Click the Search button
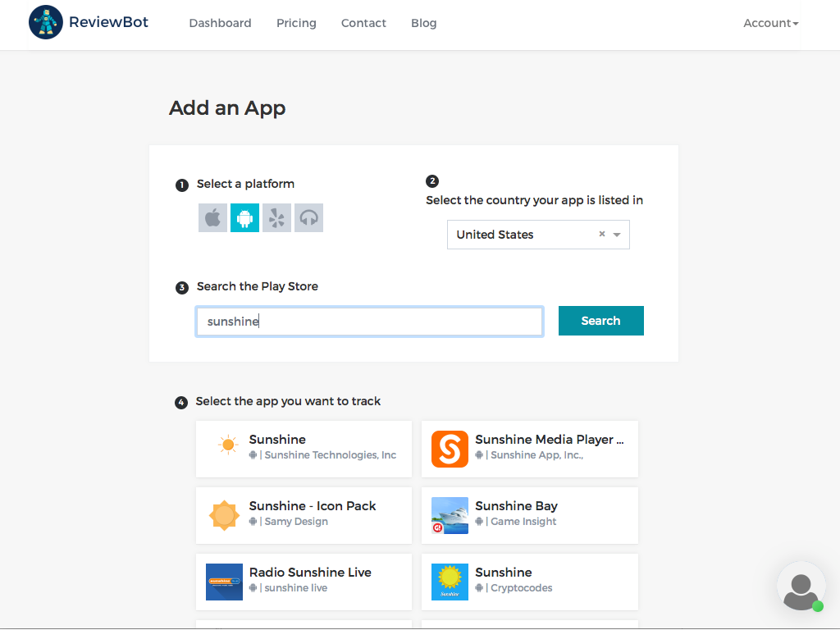Image resolution: width=840 pixels, height=630 pixels. (x=601, y=321)
